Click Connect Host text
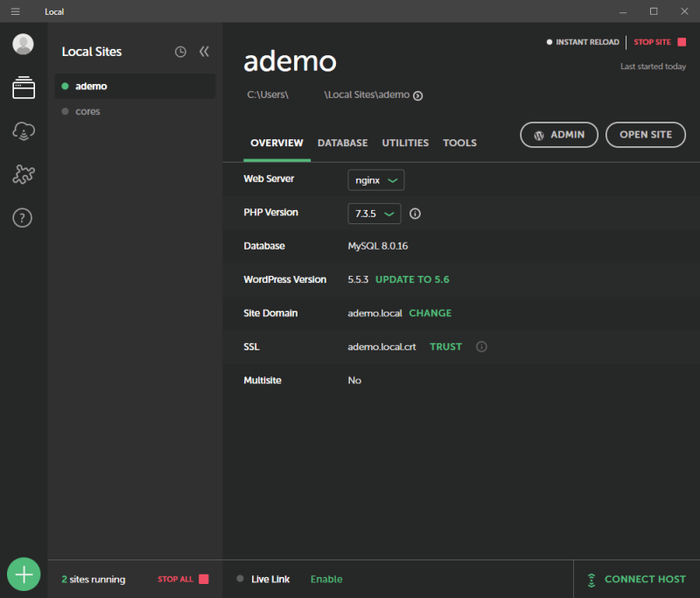 (645, 580)
